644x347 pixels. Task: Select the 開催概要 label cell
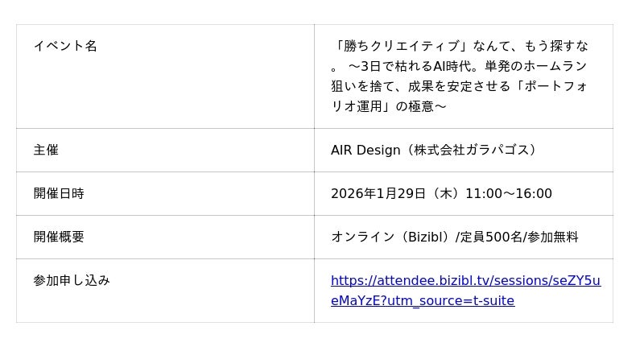(59, 237)
